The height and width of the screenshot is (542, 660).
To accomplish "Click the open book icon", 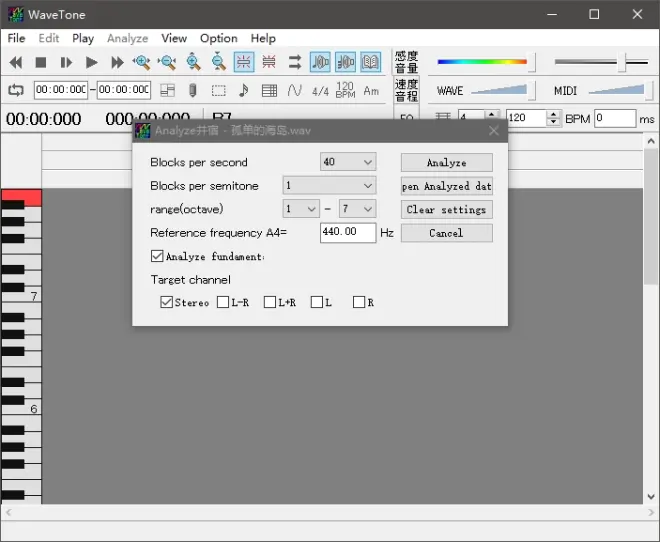I will coord(371,62).
